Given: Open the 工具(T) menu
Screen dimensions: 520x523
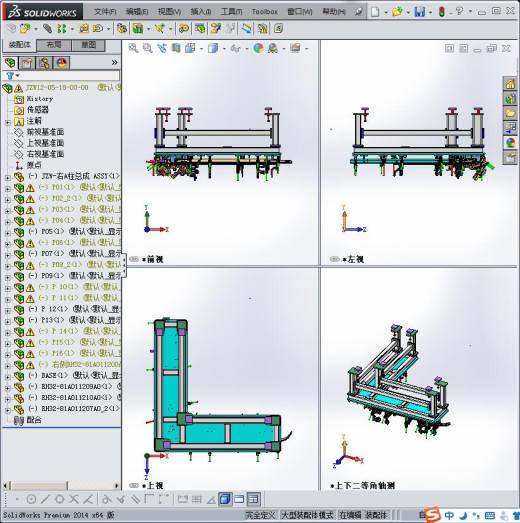Looking at the screenshot, I should [x=231, y=12].
